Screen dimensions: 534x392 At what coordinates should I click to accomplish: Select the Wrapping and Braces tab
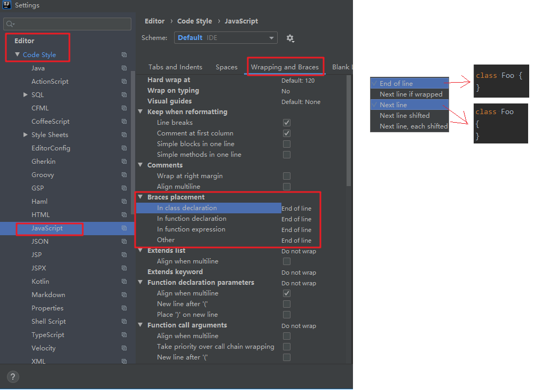pyautogui.click(x=285, y=67)
